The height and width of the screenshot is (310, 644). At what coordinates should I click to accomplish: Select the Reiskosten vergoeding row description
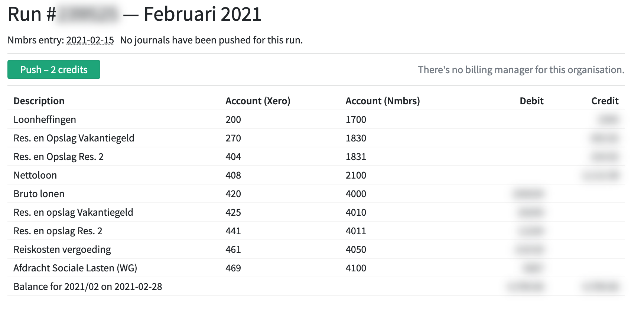tap(62, 249)
